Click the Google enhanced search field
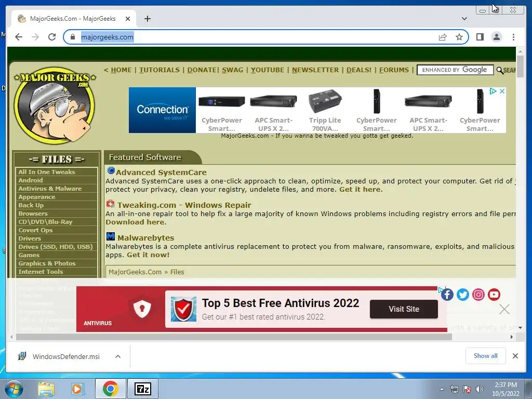532x399 pixels. (455, 70)
